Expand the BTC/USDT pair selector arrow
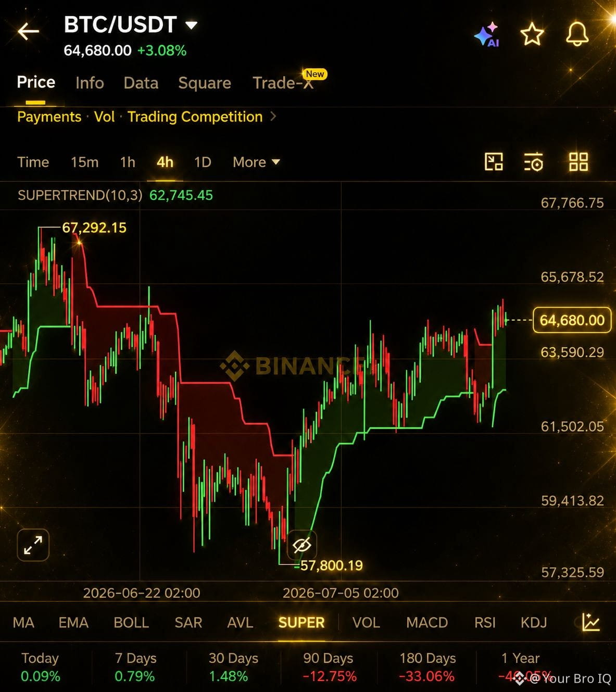This screenshot has height=692, width=616. click(x=191, y=24)
